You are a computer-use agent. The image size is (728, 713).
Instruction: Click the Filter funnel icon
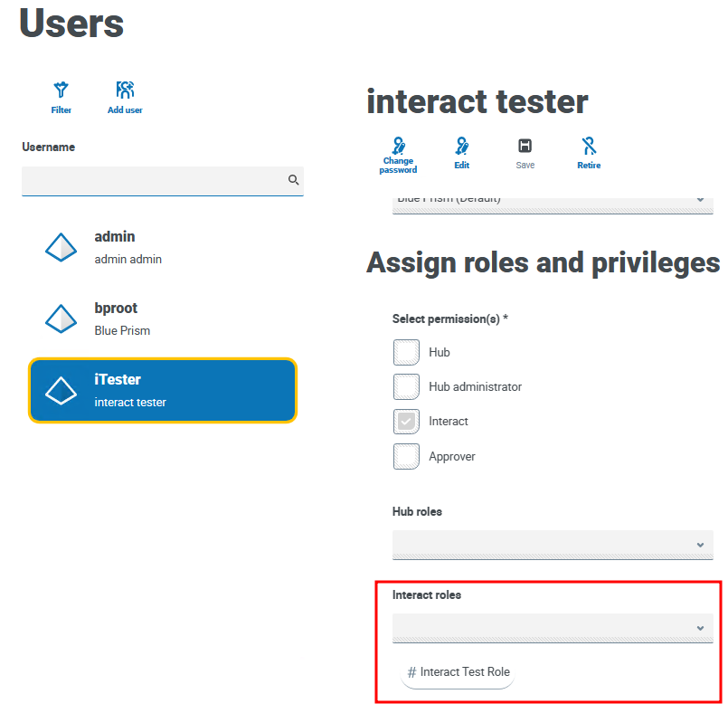click(61, 90)
